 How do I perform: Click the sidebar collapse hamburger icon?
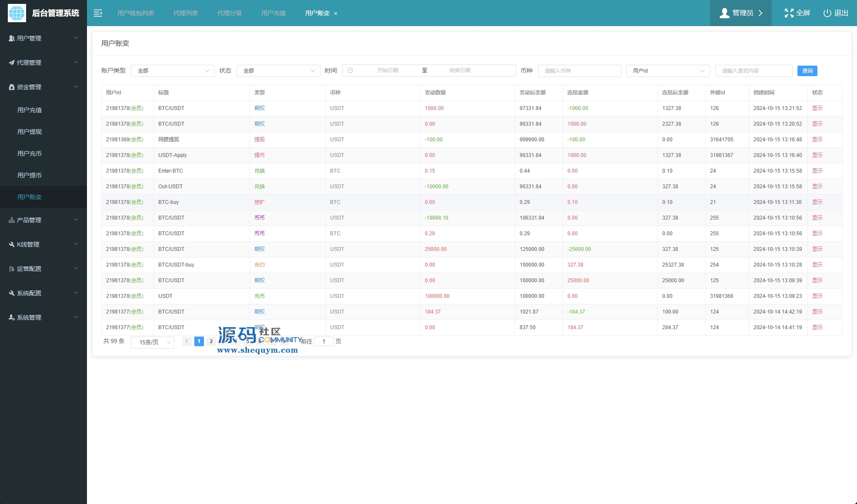pos(98,13)
